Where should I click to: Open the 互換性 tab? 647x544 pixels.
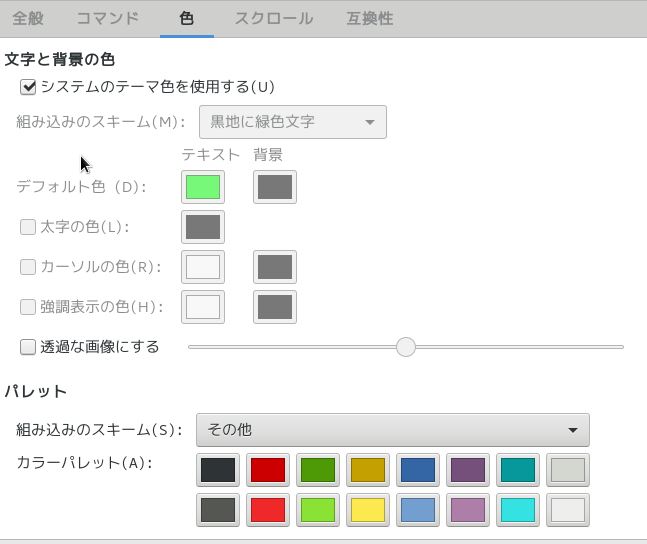[x=370, y=19]
